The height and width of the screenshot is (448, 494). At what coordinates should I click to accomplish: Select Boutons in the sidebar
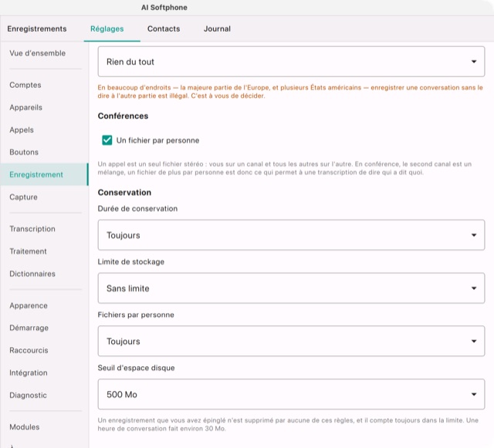point(44,152)
